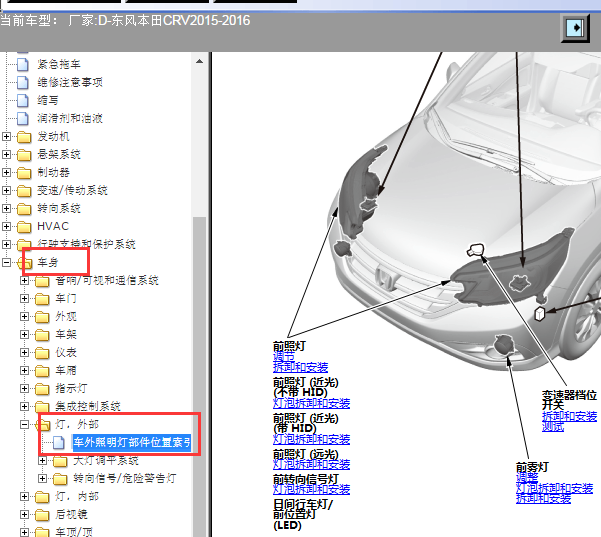Select the 车外照明灯部件位置索引 entry
601x537 pixels.
tap(132, 443)
